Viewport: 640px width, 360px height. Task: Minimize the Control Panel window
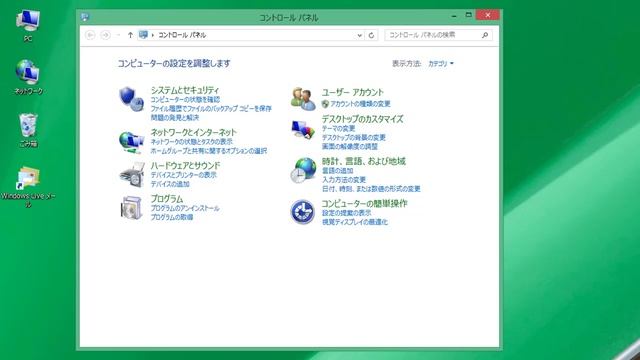454,16
